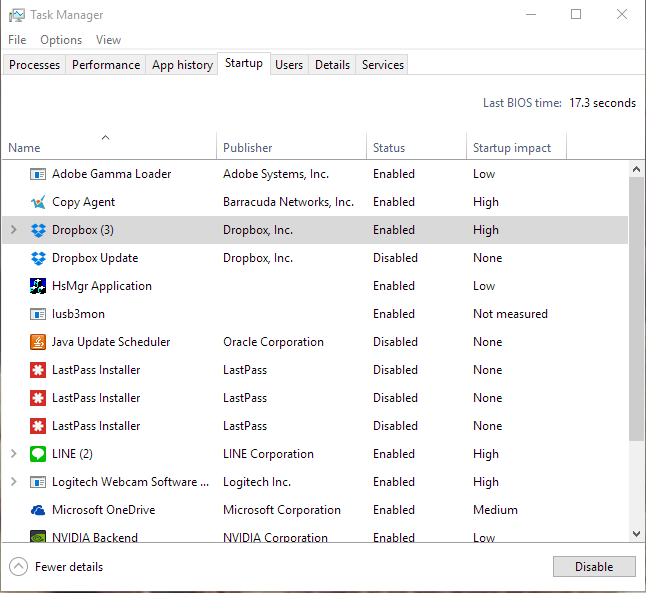The width and height of the screenshot is (646, 593).
Task: Switch to the Performance tab
Action: [x=105, y=65]
